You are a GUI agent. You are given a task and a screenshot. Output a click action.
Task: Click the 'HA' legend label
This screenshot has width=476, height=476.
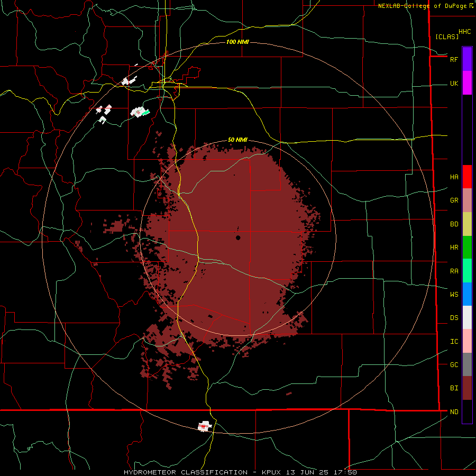tap(454, 177)
